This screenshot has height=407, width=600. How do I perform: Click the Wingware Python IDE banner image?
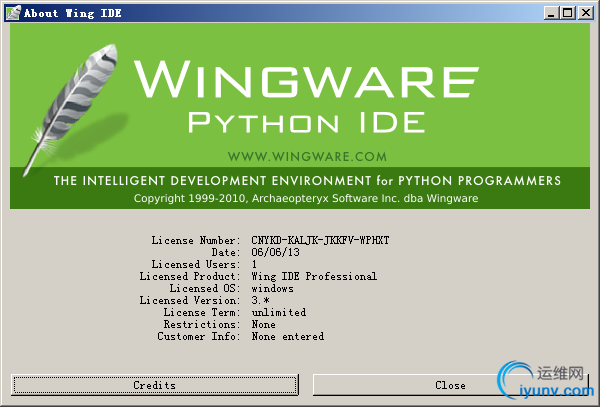click(300, 116)
